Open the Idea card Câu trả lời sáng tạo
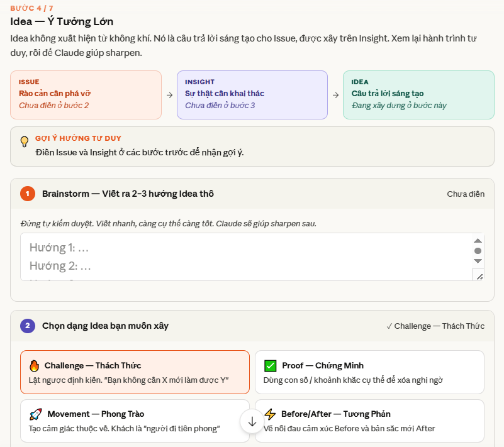This screenshot has width=504, height=447. tap(418, 94)
